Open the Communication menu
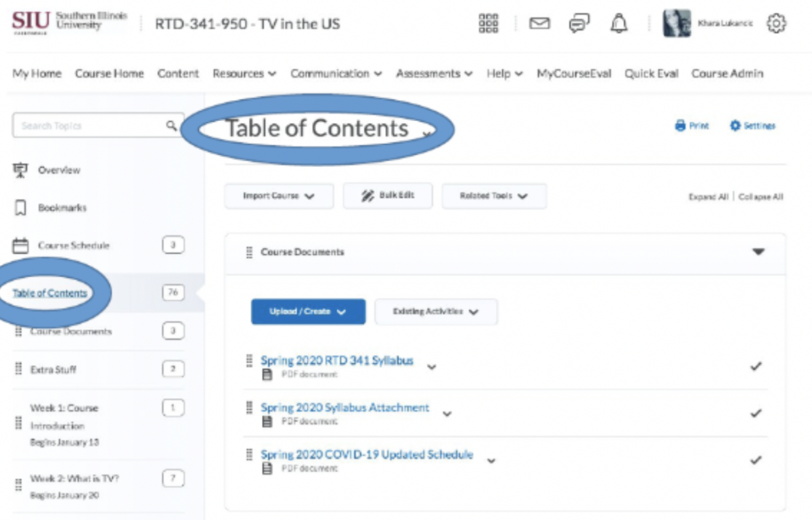The width and height of the screenshot is (812, 520). coord(336,73)
